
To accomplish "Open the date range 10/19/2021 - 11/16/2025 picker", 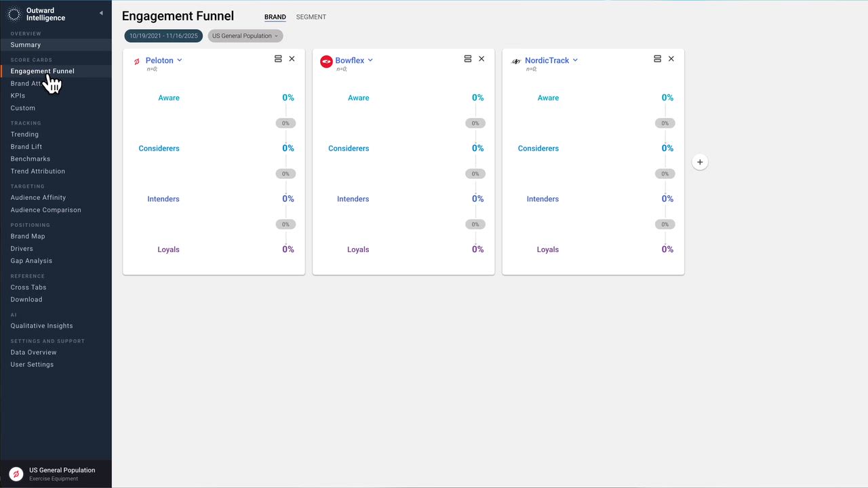I will pyautogui.click(x=163, y=36).
